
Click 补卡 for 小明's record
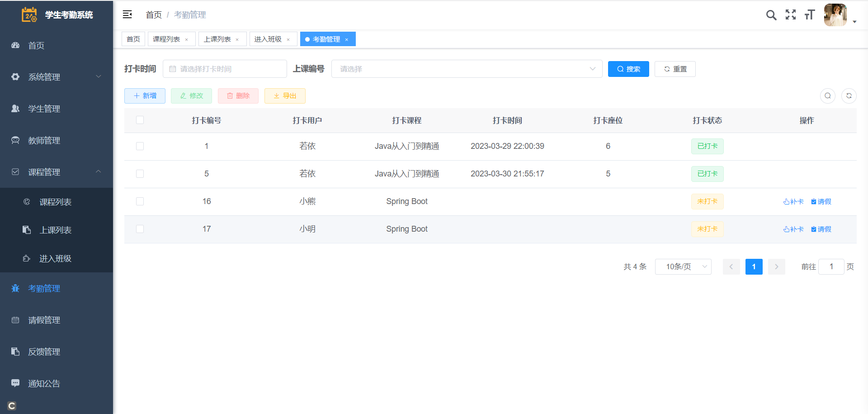pyautogui.click(x=793, y=229)
